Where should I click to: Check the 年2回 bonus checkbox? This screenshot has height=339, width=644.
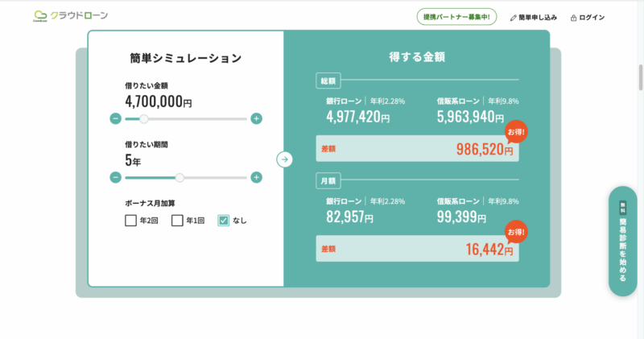130,221
